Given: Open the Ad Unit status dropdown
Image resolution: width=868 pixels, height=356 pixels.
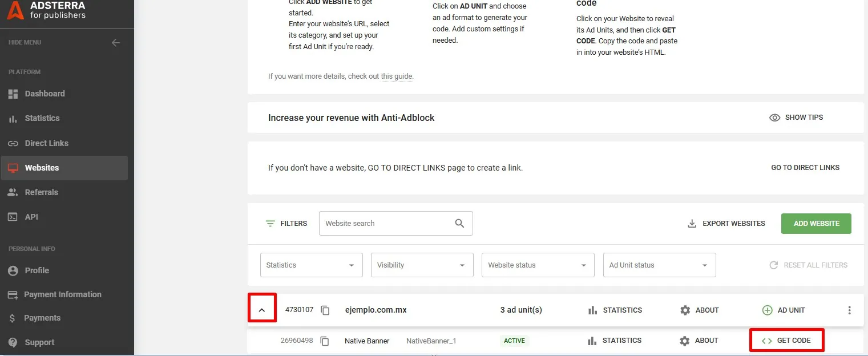Looking at the screenshot, I should (659, 265).
